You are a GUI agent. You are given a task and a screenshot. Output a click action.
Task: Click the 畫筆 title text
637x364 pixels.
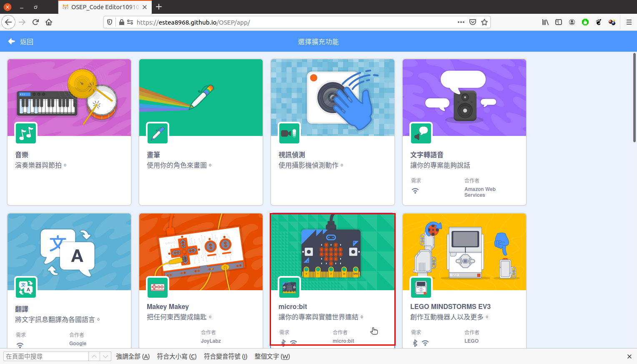[153, 155]
